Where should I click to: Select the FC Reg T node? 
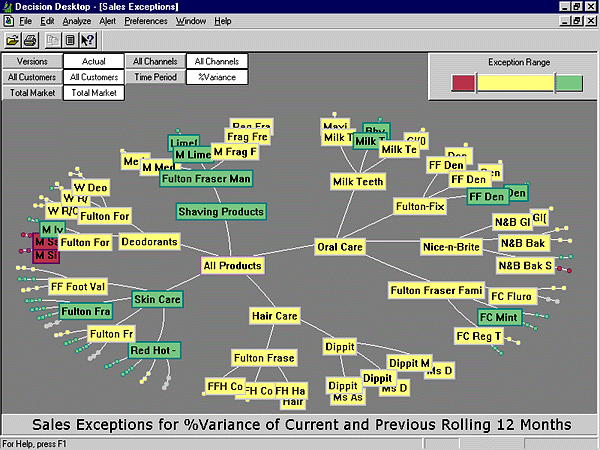coord(479,336)
